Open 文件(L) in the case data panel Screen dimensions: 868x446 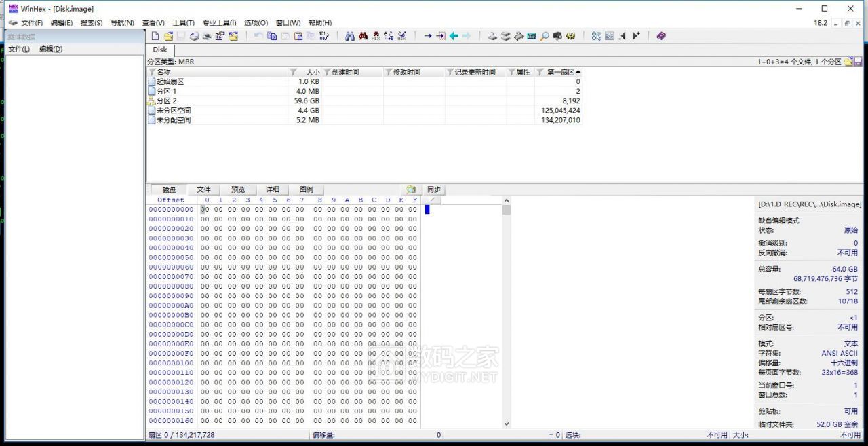click(19, 49)
